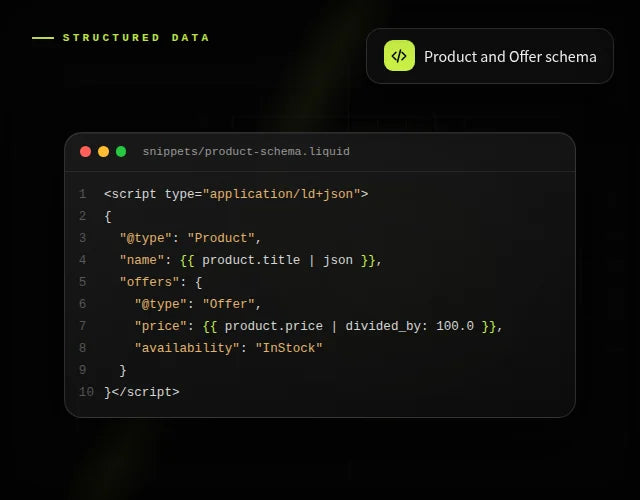The height and width of the screenshot is (500, 640).
Task: Click the "application/ld+json" string on line 1
Action: pyautogui.click(x=281, y=194)
